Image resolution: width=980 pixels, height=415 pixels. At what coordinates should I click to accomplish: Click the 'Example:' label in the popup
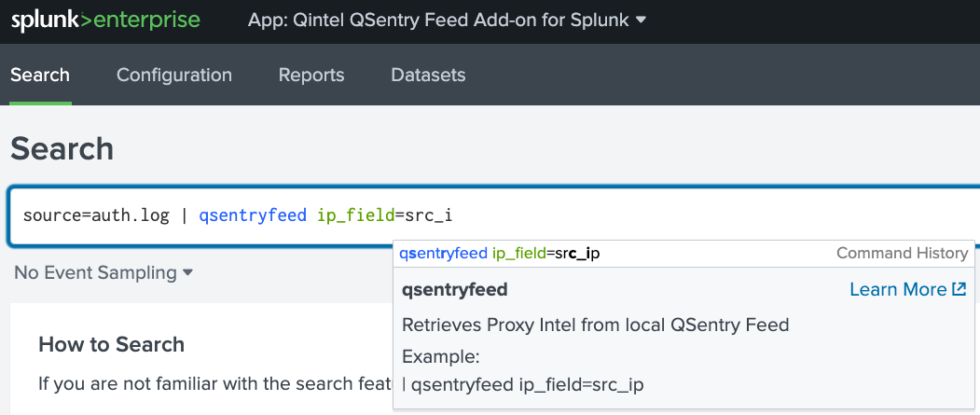click(440, 357)
